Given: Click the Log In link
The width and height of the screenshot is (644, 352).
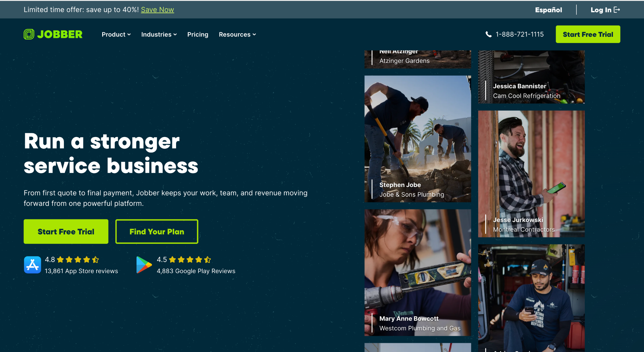Looking at the screenshot, I should pos(605,10).
